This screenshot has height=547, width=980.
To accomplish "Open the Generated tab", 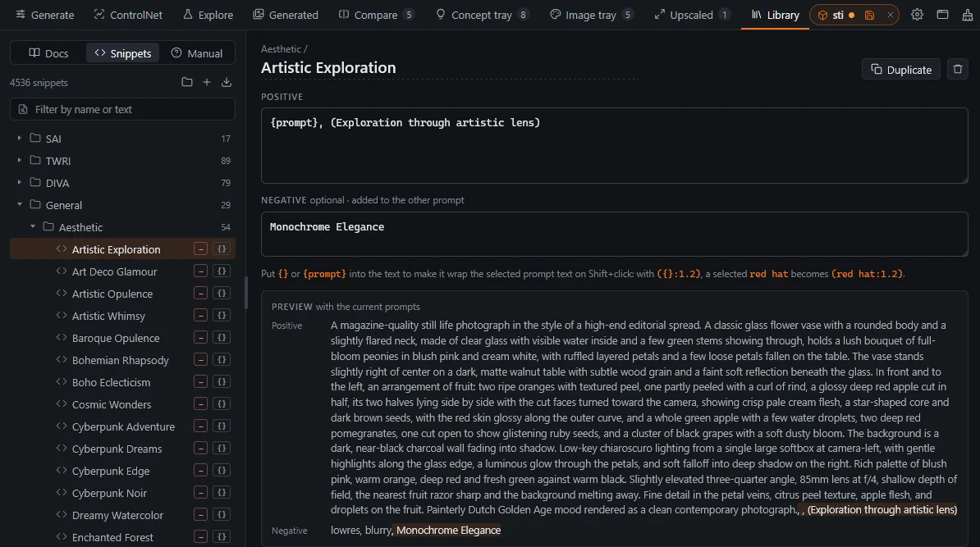I will (x=286, y=15).
